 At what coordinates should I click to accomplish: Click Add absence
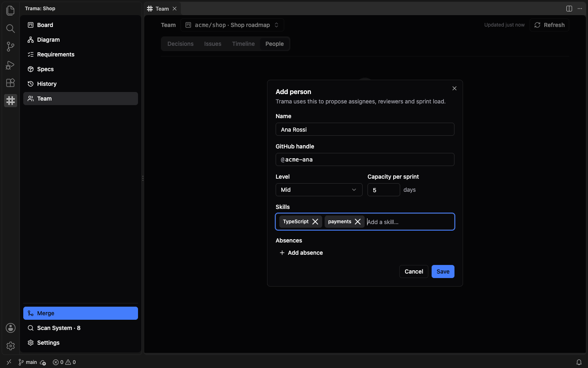[301, 253]
